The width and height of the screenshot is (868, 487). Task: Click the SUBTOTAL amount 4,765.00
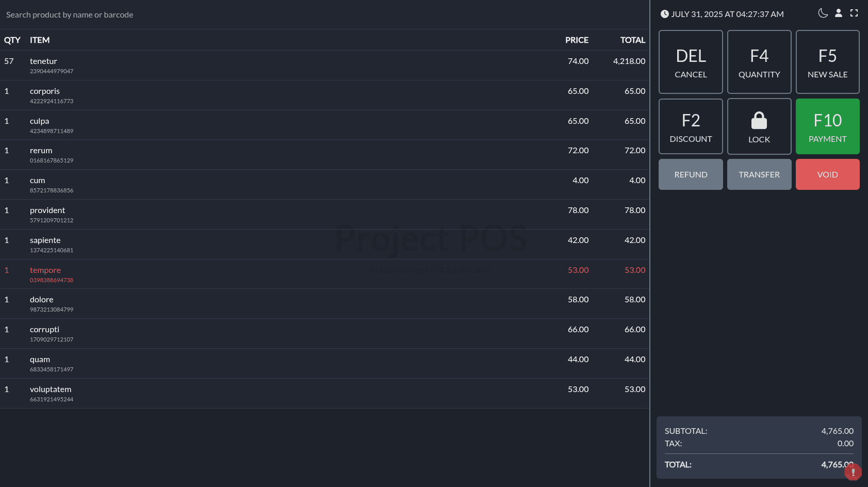click(x=837, y=431)
